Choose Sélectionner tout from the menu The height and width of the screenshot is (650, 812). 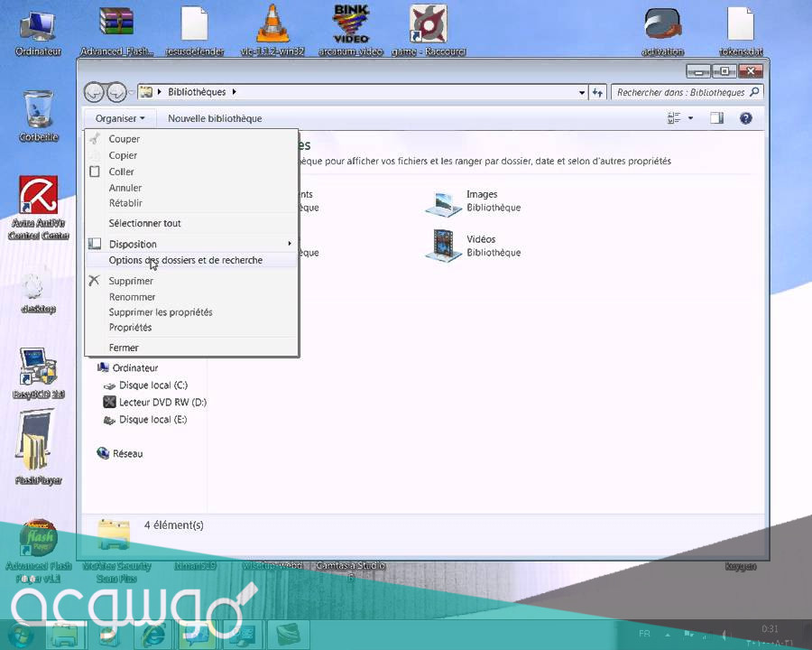point(144,223)
